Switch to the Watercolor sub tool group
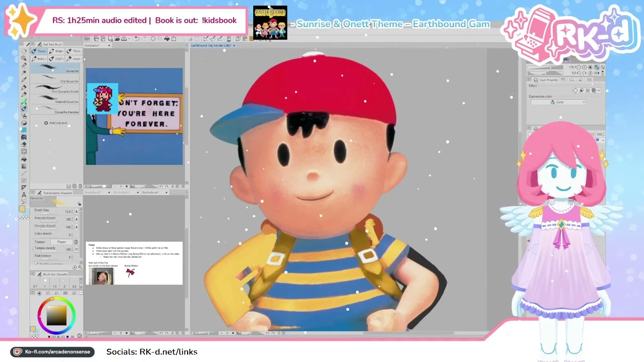 pyautogui.click(x=56, y=51)
